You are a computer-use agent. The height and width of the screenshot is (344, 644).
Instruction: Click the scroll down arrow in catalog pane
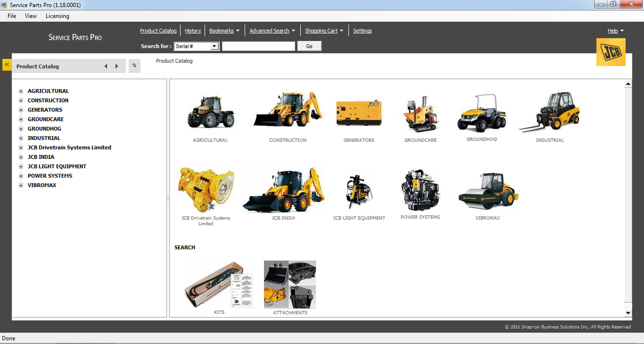(628, 313)
